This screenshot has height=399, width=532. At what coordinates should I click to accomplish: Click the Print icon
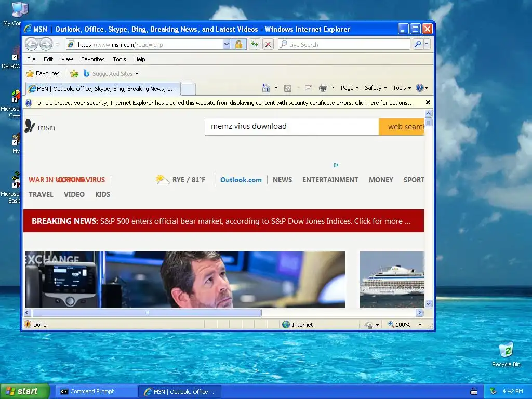323,88
